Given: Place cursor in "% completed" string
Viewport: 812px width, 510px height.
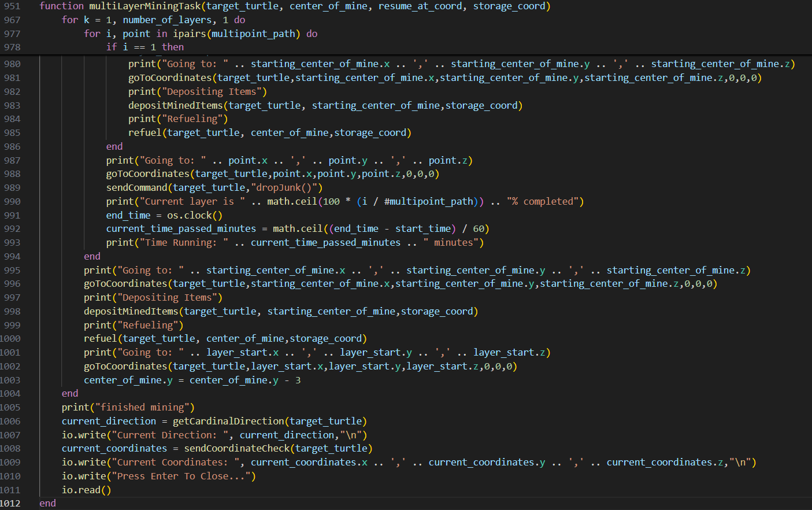Looking at the screenshot, I should [544, 202].
